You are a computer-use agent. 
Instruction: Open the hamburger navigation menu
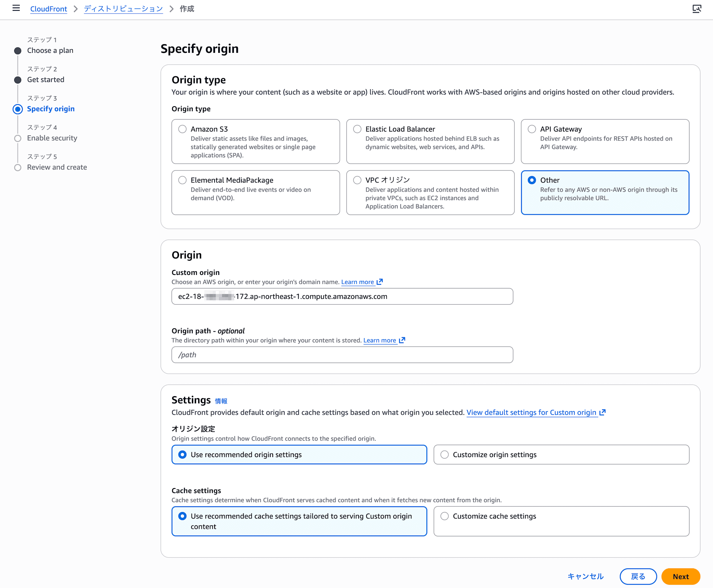(16, 8)
